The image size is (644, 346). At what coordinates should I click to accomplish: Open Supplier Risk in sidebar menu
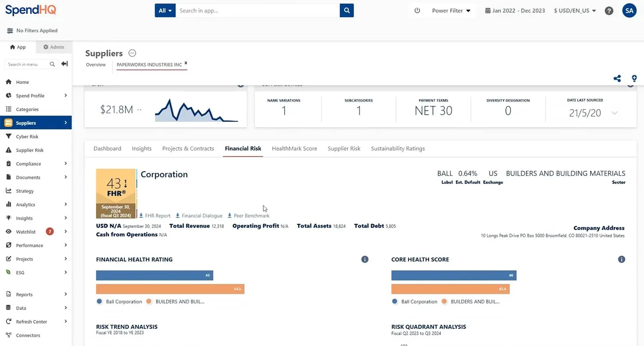30,150
